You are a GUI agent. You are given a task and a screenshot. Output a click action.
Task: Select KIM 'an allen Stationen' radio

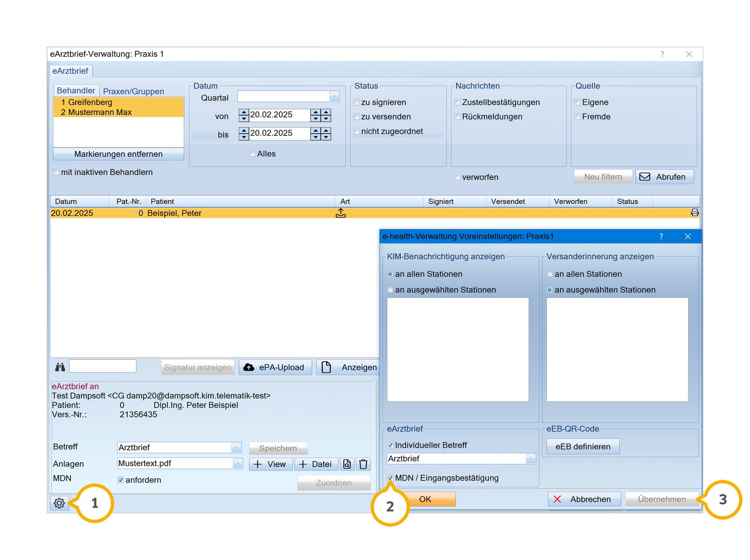coord(390,274)
